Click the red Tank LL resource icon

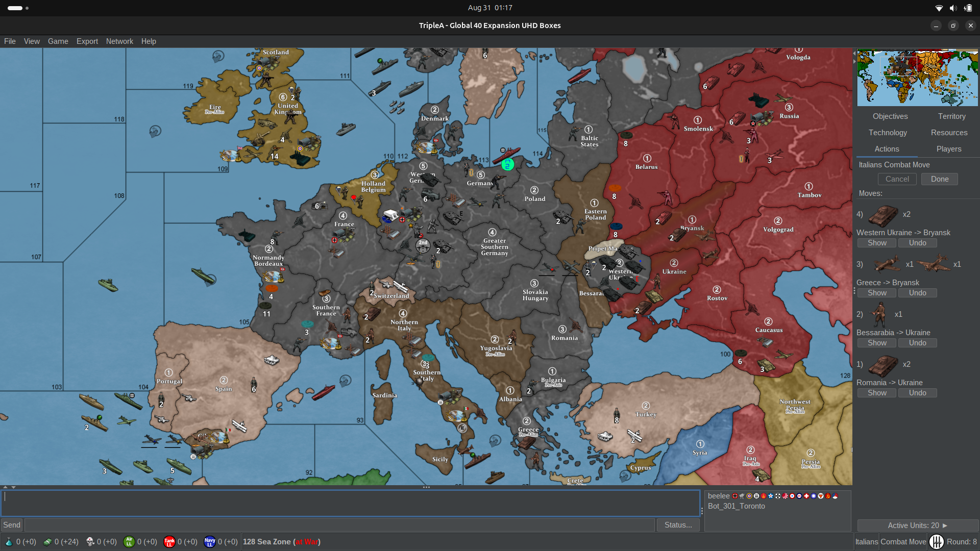pyautogui.click(x=169, y=542)
